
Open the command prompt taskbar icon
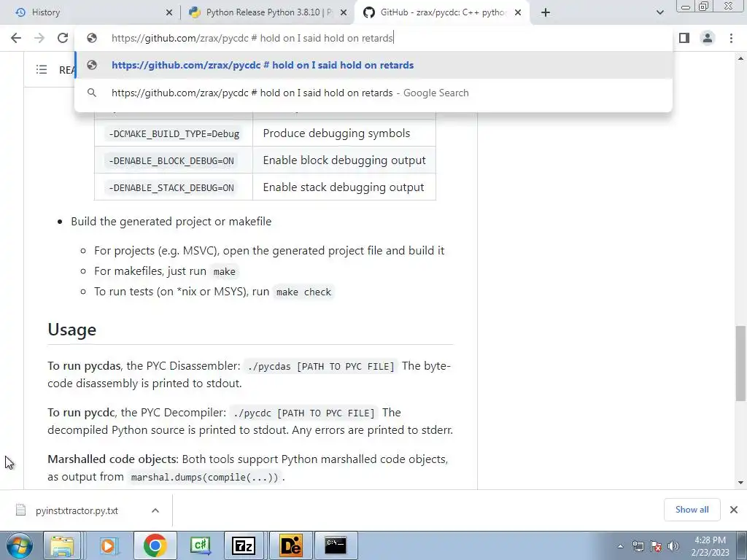336,545
